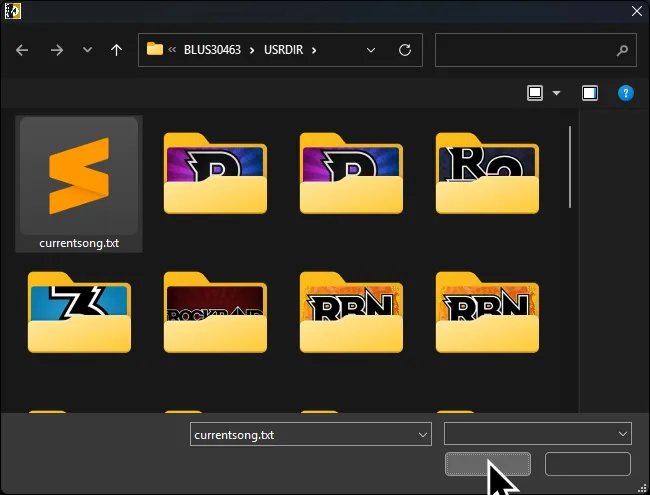This screenshot has width=650, height=495.
Task: Select first orange RBN folder
Action: tap(351, 312)
